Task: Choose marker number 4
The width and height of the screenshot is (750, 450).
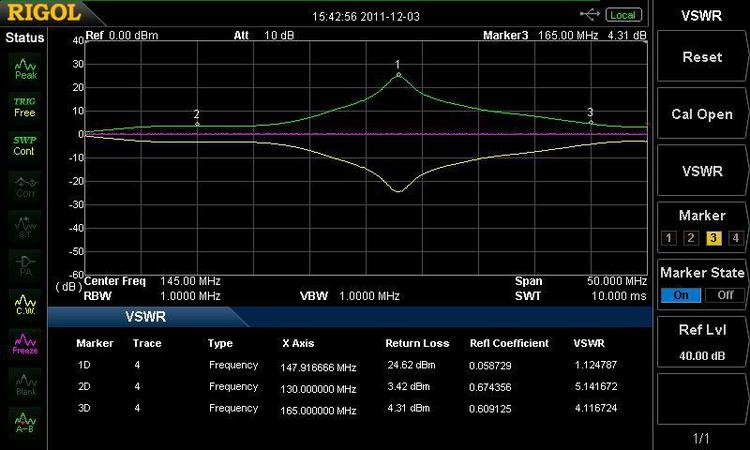Action: pyautogui.click(x=736, y=238)
